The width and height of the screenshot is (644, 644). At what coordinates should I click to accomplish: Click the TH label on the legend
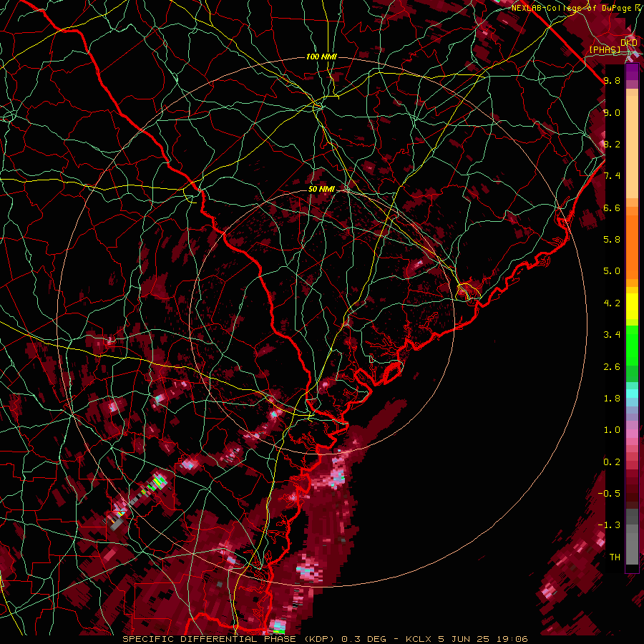[x=615, y=557]
